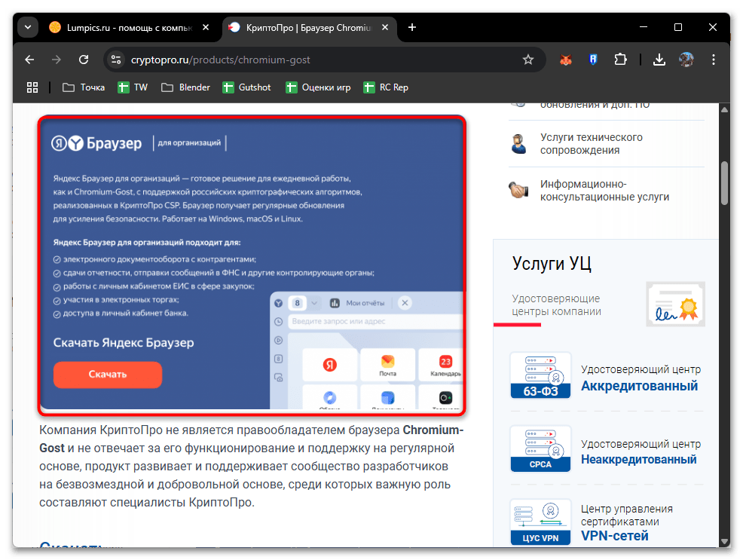
Task: Click the preview search field Введите запрос
Action: (375, 321)
